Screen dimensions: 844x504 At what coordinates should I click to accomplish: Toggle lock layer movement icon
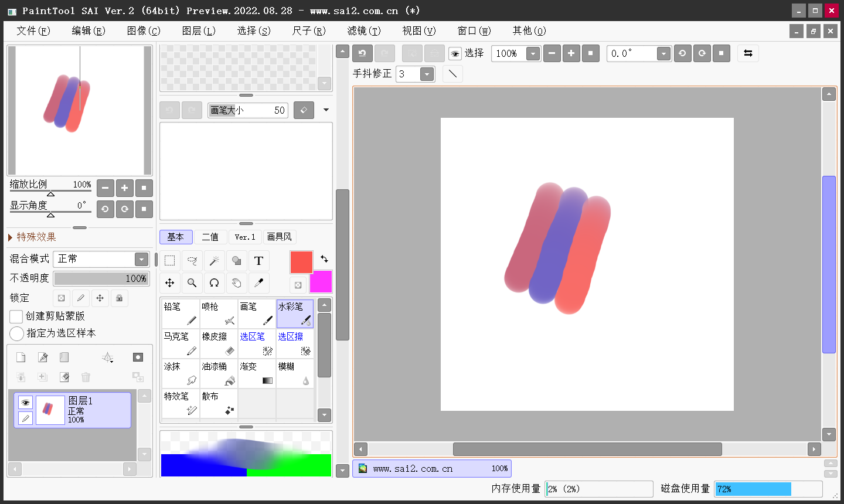[100, 298]
